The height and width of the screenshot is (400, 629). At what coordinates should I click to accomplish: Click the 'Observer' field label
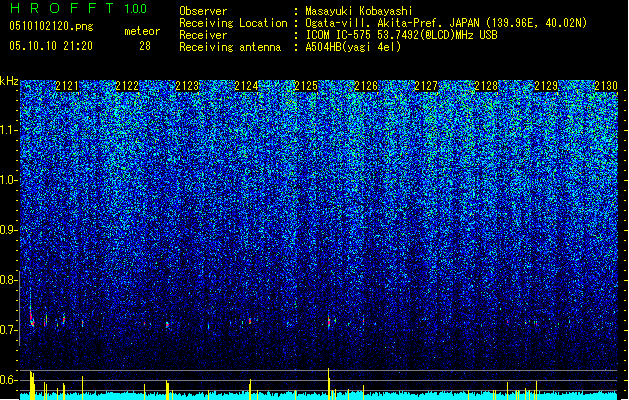click(203, 11)
